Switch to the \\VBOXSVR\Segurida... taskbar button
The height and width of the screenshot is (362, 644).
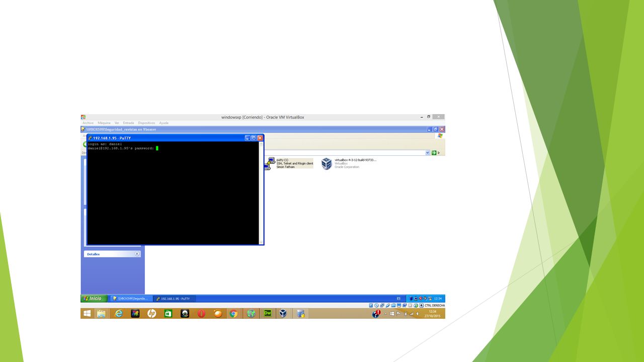click(x=131, y=298)
